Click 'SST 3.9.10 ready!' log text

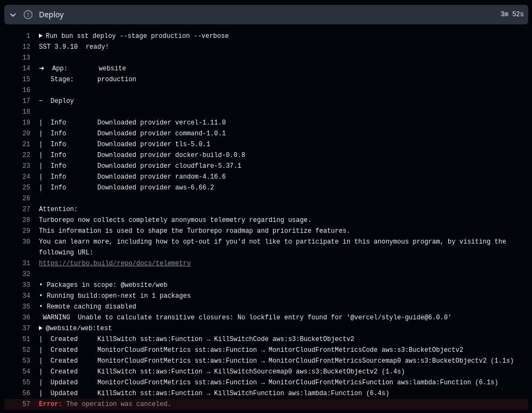coord(74,47)
